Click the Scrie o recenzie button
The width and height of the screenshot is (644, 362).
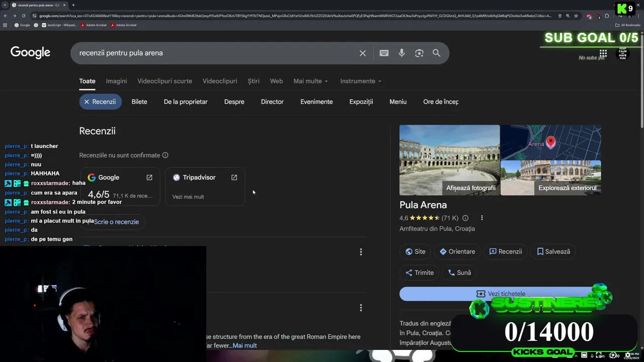pyautogui.click(x=116, y=222)
